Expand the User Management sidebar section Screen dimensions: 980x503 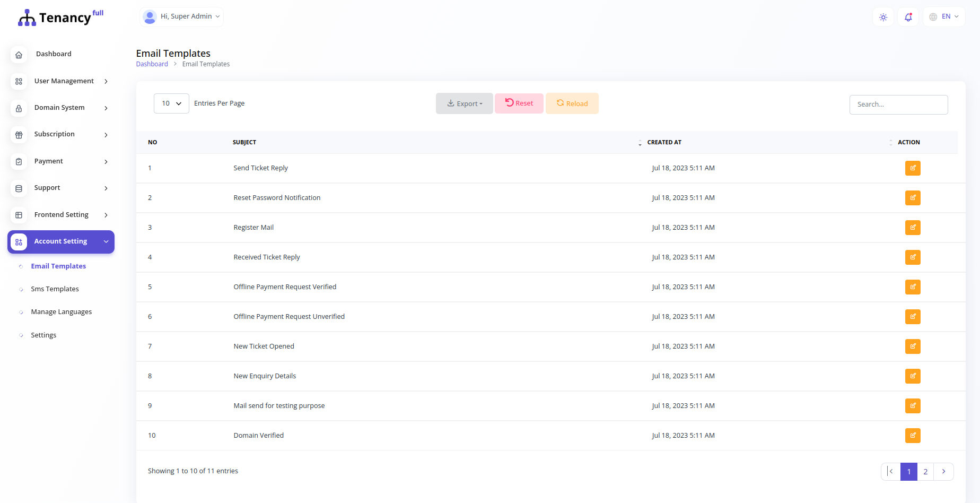coord(64,81)
